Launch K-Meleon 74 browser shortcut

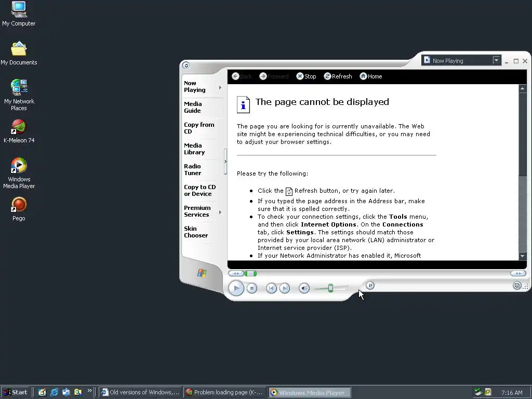click(x=19, y=131)
